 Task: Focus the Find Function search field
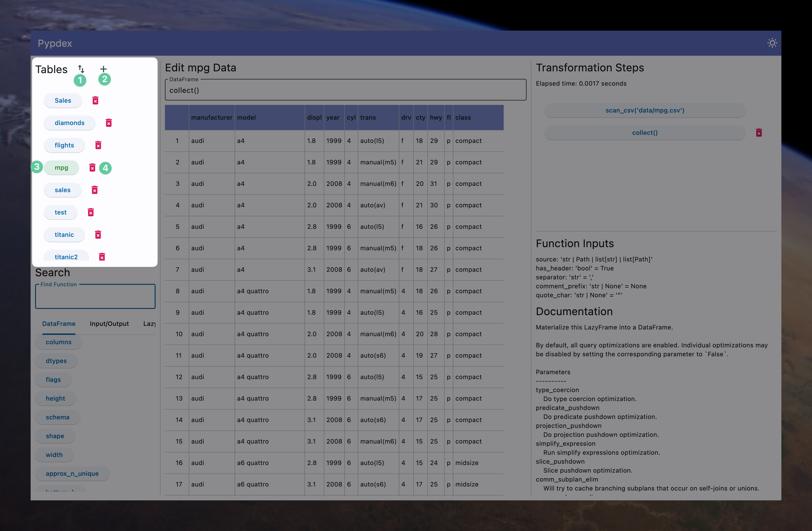95,297
